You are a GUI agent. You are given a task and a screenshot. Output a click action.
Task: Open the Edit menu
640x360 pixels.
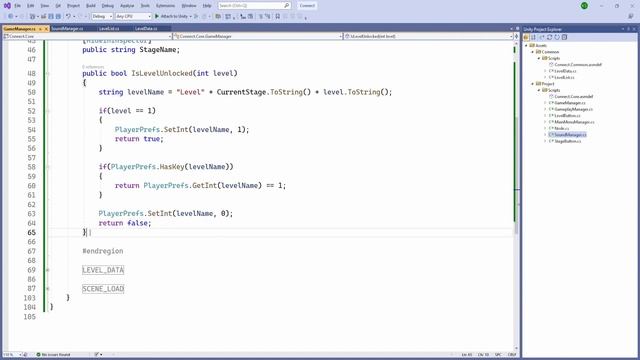(x=31, y=6)
